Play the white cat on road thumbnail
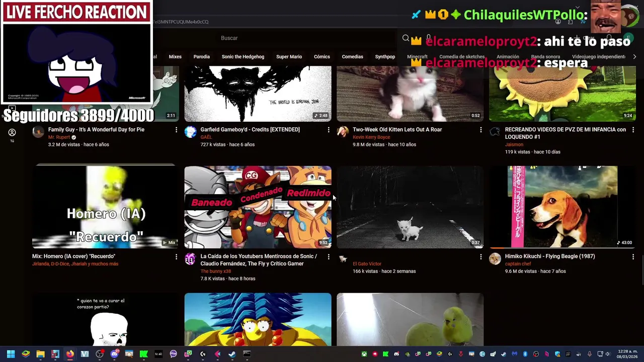 click(x=410, y=207)
